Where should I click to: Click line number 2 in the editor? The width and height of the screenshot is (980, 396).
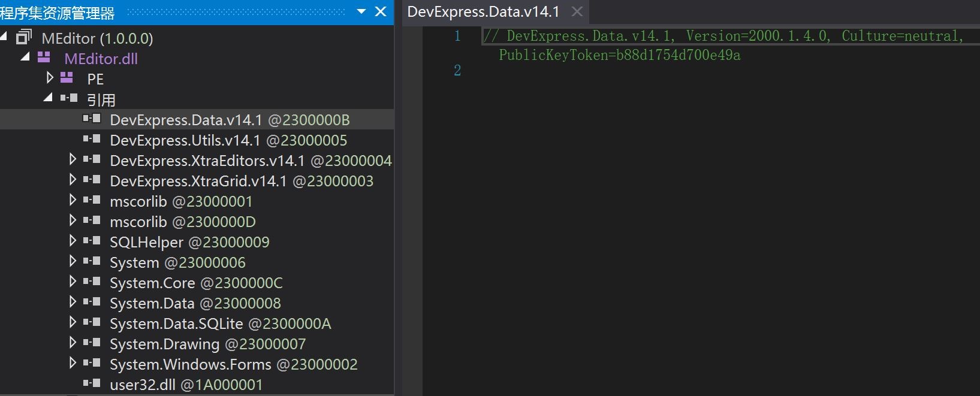[457, 71]
